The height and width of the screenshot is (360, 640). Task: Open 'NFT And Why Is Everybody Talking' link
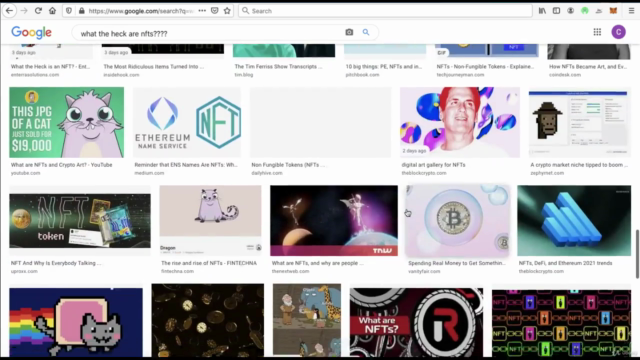[x=56, y=263]
